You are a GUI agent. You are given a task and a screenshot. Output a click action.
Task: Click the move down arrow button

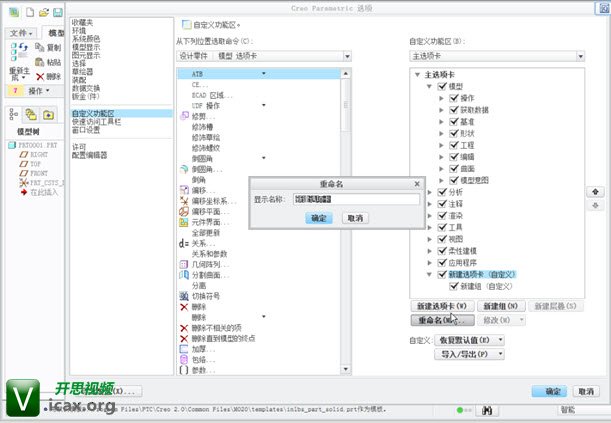595,205
